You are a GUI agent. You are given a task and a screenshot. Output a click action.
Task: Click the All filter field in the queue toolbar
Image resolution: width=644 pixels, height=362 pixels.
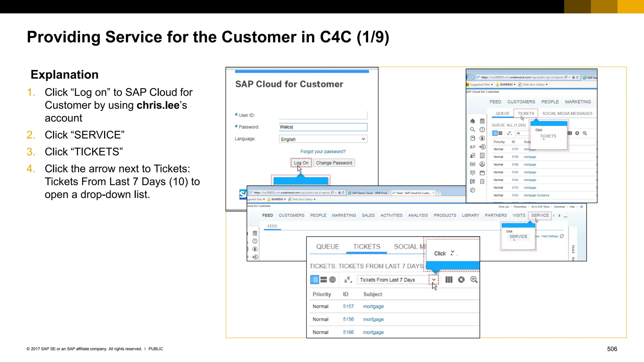pyautogui.click(x=522, y=133)
